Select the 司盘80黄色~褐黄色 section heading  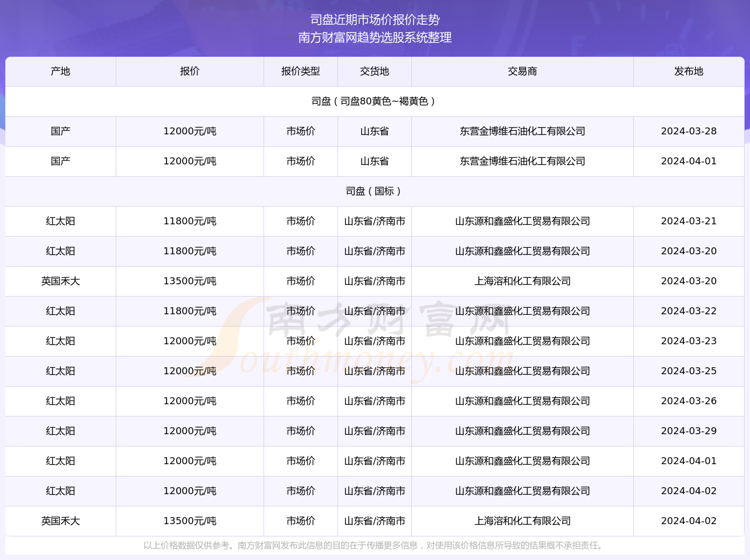point(374,101)
